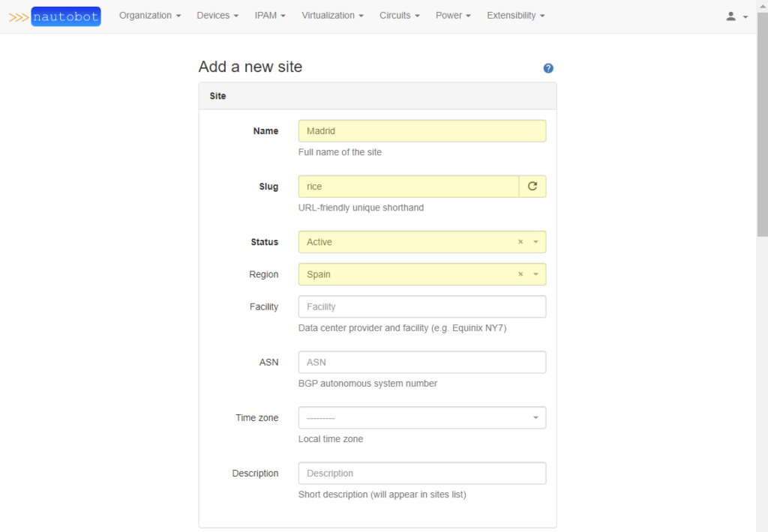The width and height of the screenshot is (768, 532).
Task: Click the 'BGP autonomous system number' hint
Action: [x=367, y=384]
